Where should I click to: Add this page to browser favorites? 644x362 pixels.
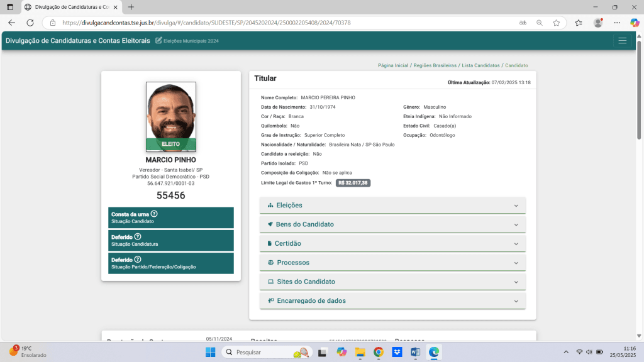click(x=556, y=23)
